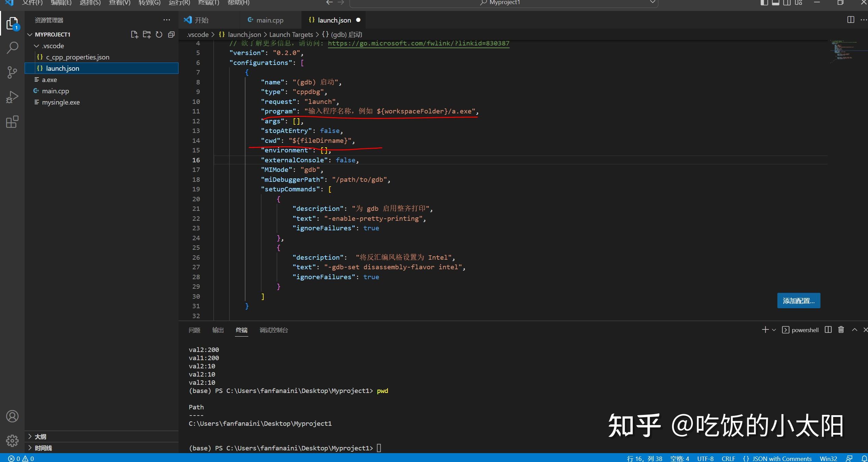This screenshot has height=462, width=868.
Task: Open the Source Control view
Action: point(12,72)
